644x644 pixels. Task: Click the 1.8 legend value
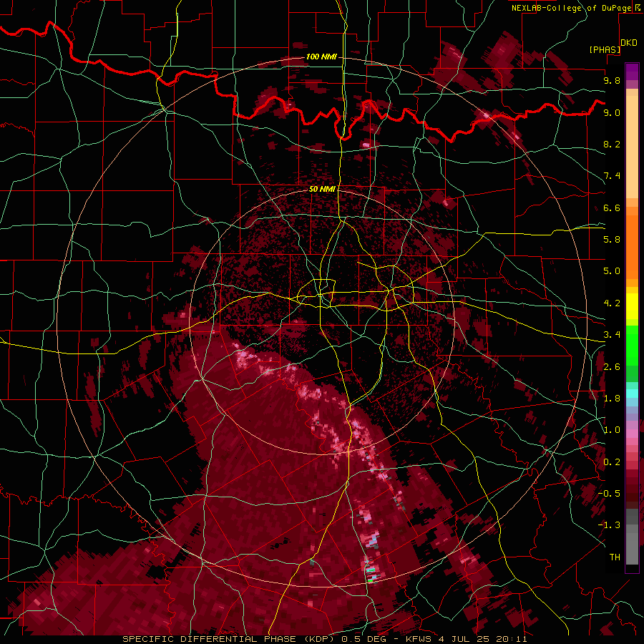tap(612, 399)
